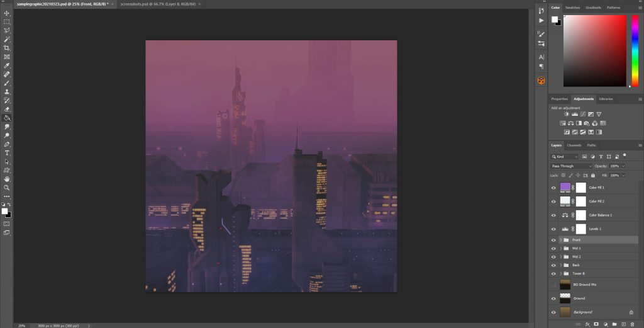Select the Brush tool
Screen dimensions: 644x328
[6, 83]
